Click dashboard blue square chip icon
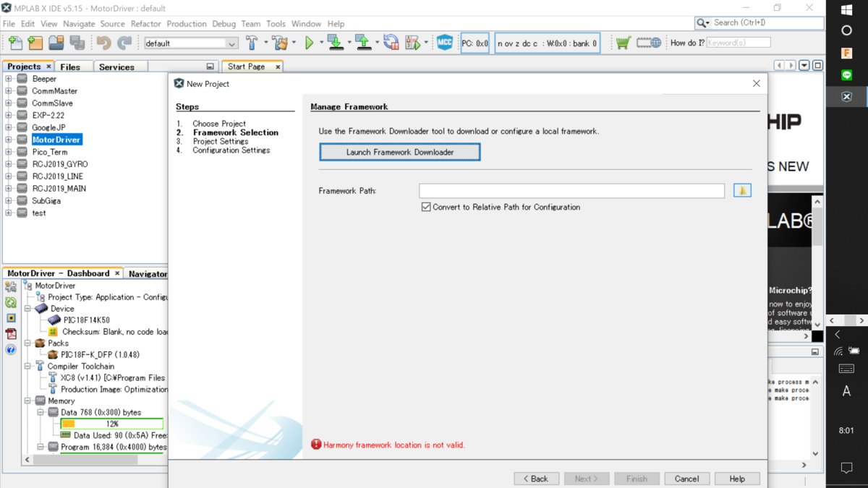868x488 pixels. pos(11,318)
